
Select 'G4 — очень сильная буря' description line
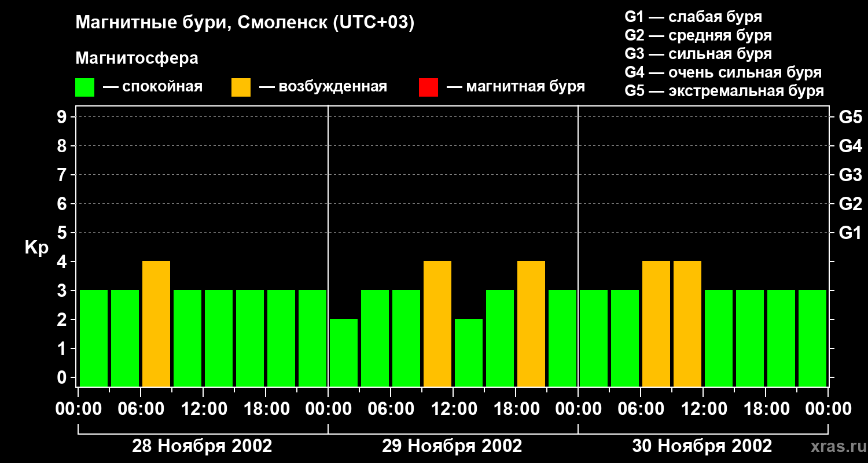tap(723, 72)
